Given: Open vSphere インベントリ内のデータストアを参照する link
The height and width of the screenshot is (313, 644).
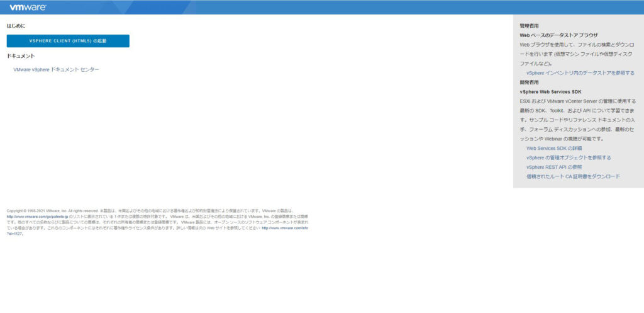Looking at the screenshot, I should tap(580, 73).
